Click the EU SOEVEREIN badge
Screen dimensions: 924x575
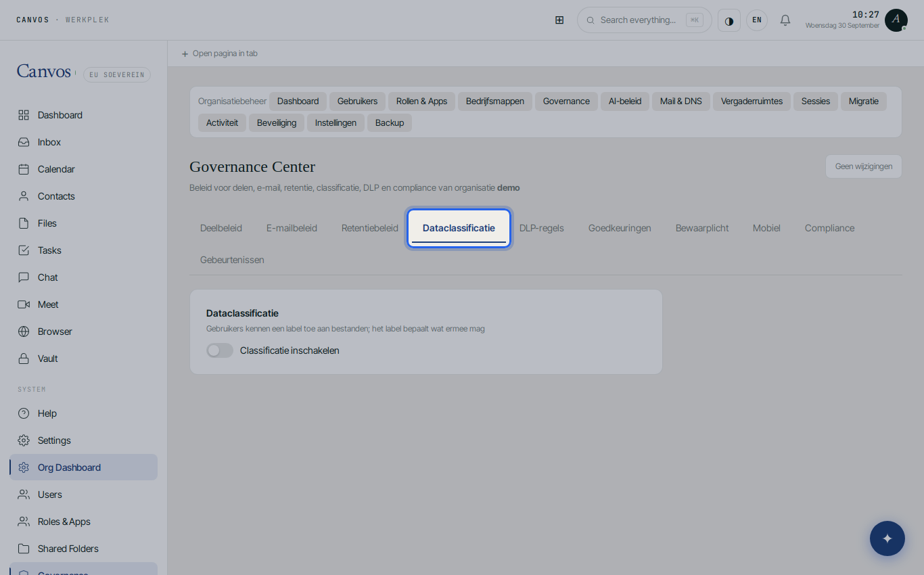click(x=117, y=75)
